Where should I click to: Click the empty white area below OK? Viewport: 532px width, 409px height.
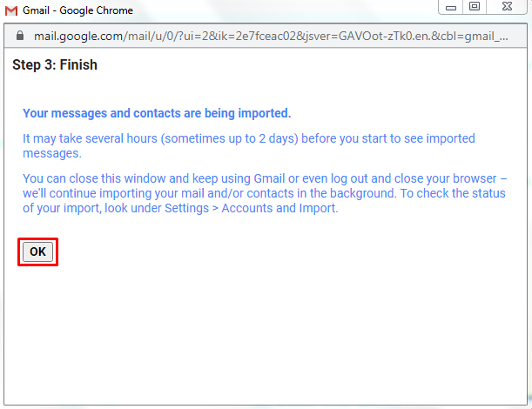pyautogui.click(x=265, y=336)
